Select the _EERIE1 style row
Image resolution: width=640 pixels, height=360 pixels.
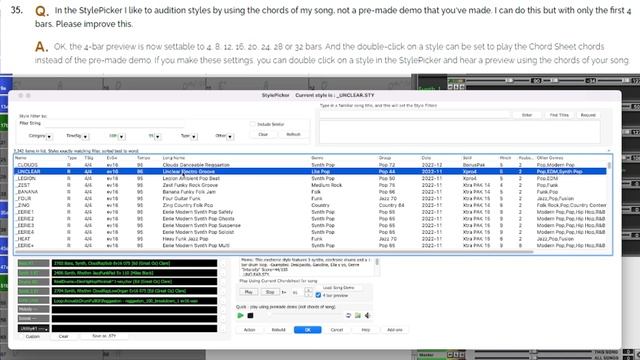tap(310, 212)
